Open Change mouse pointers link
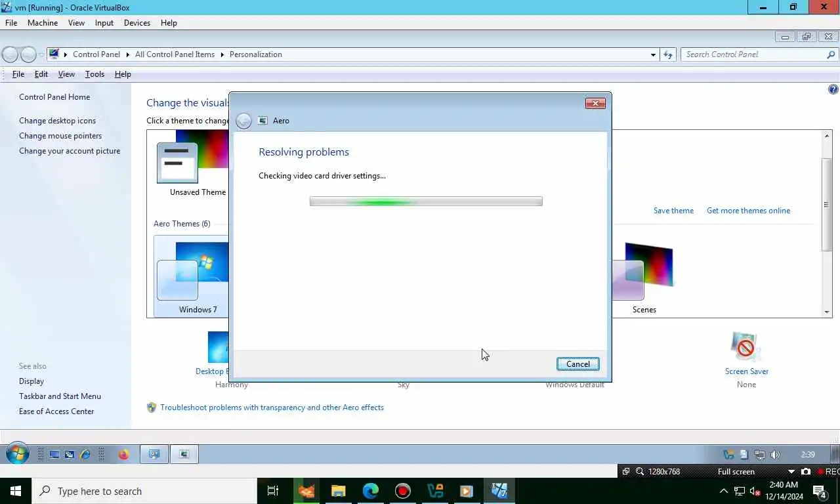 click(x=60, y=136)
